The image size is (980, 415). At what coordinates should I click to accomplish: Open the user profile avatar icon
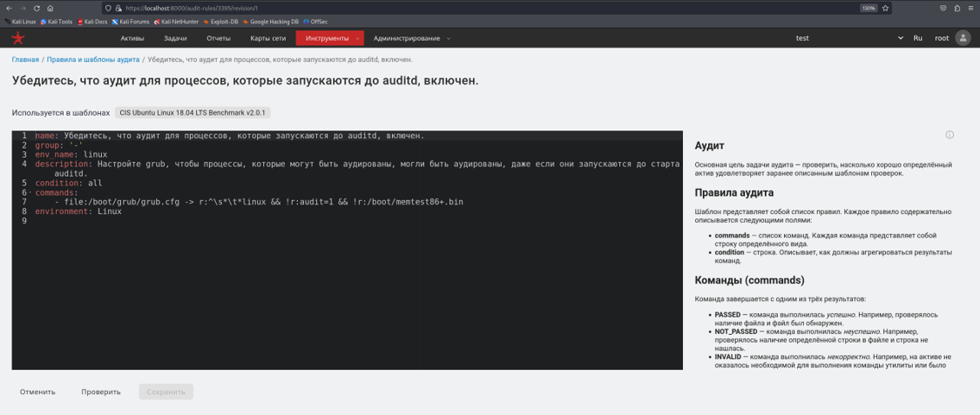click(x=963, y=38)
